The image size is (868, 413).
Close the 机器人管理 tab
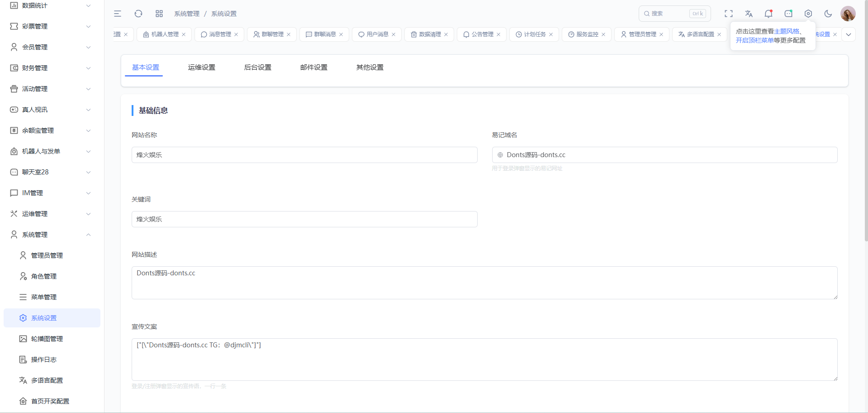click(184, 34)
